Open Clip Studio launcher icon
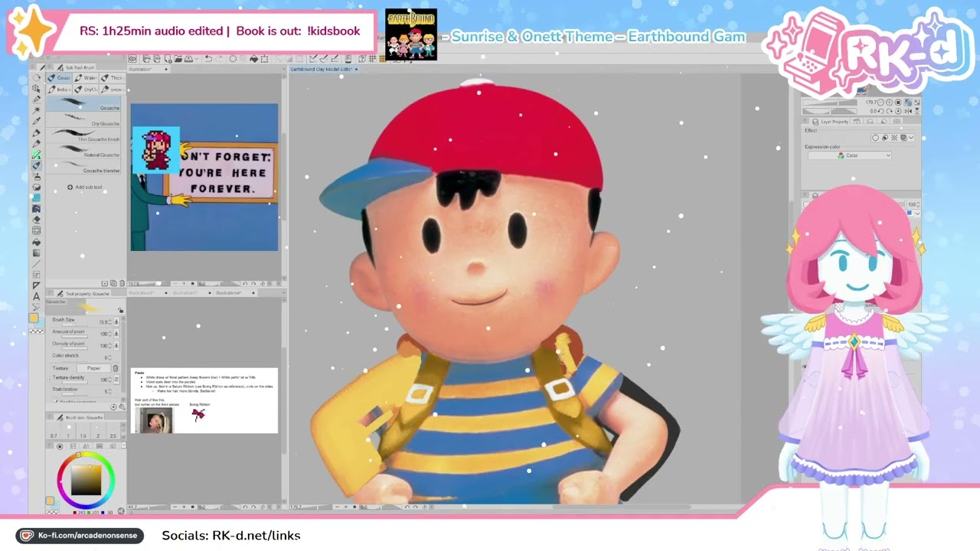The height and width of the screenshot is (551, 980). coord(132,59)
